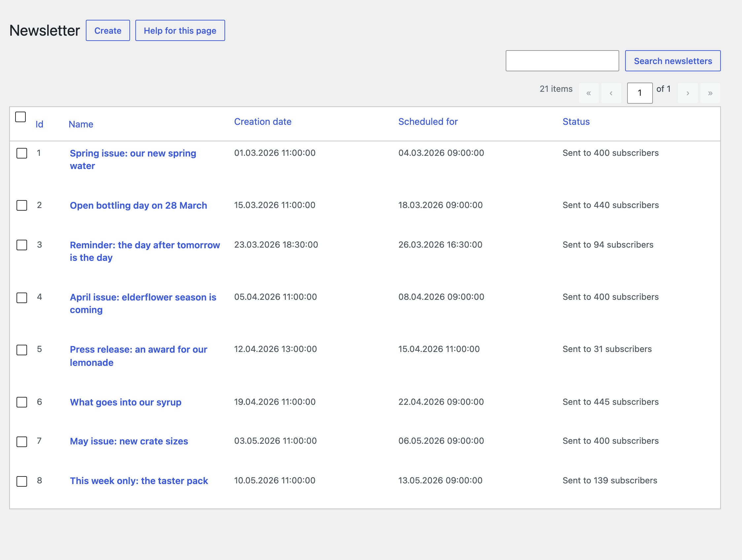Toggle the select-all checkbox in header
The width and height of the screenshot is (742, 560).
[x=20, y=117]
